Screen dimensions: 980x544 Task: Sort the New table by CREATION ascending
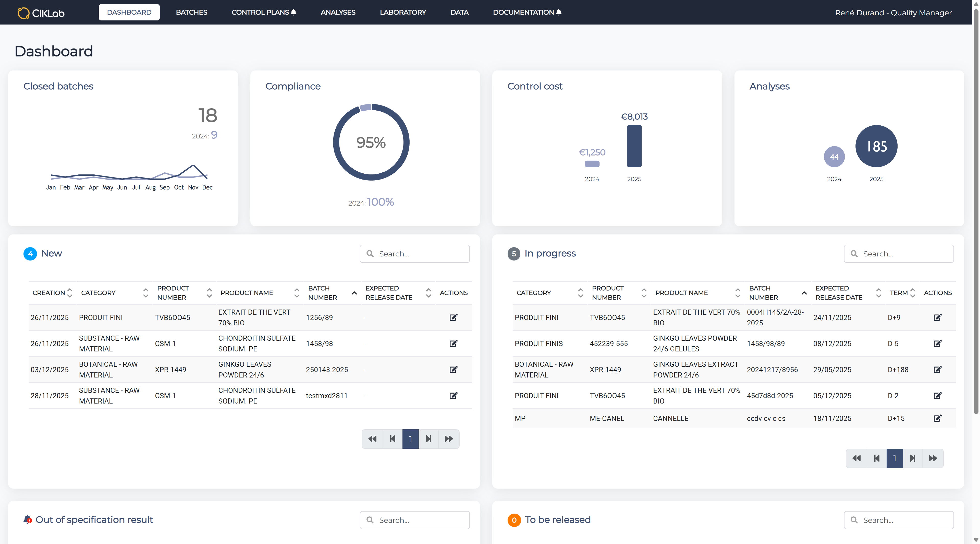tap(70, 290)
